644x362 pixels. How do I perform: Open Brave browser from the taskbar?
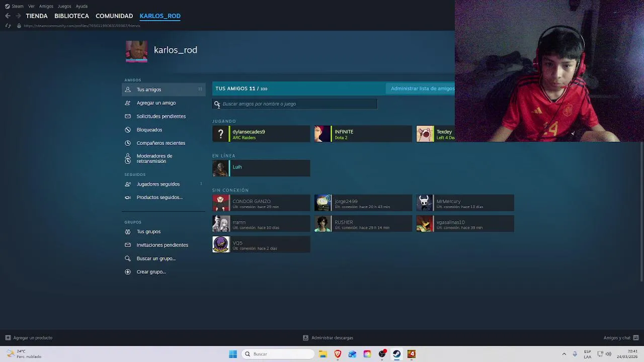point(338,354)
